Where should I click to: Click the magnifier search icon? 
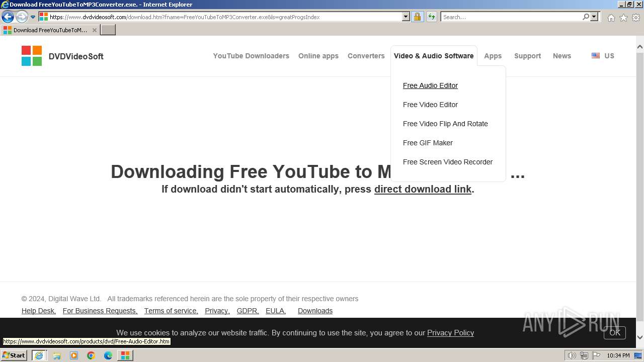coord(586,17)
